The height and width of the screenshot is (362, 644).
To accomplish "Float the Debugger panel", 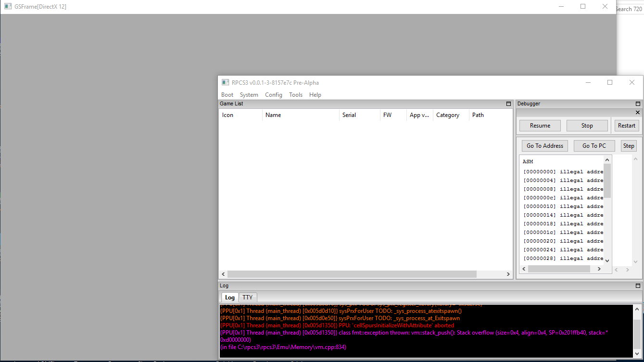I will pos(638,104).
